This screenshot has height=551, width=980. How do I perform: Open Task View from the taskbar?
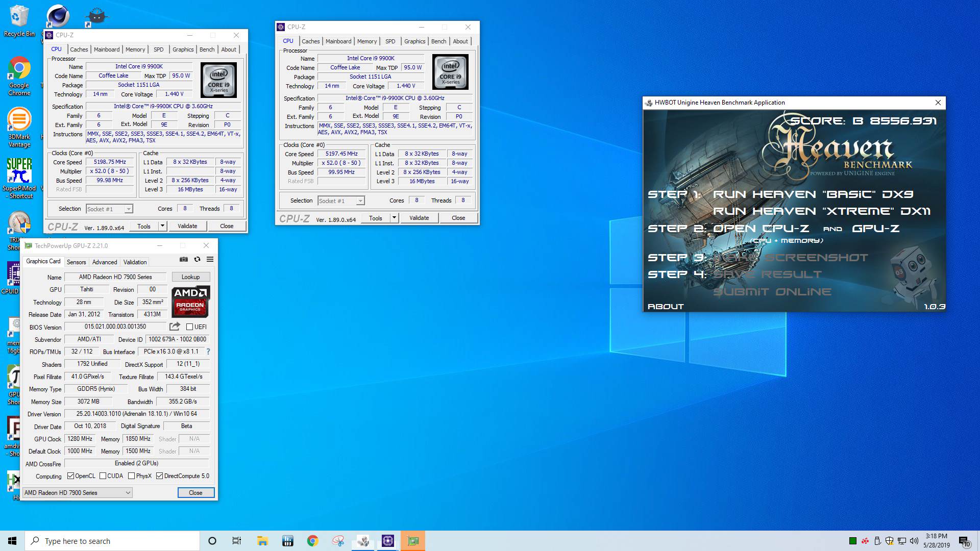pyautogui.click(x=237, y=541)
